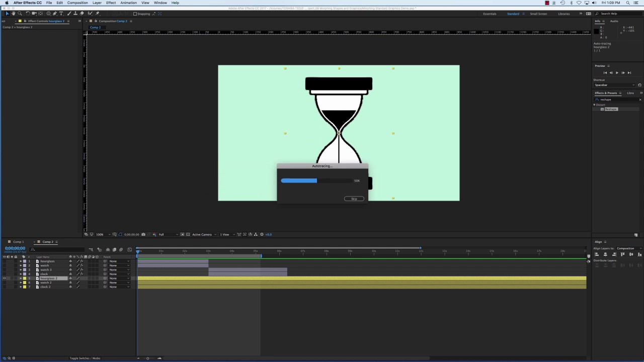Image resolution: width=644 pixels, height=362 pixels.
Task: Switch to the Comp 1 timeline tab
Action: click(18, 242)
